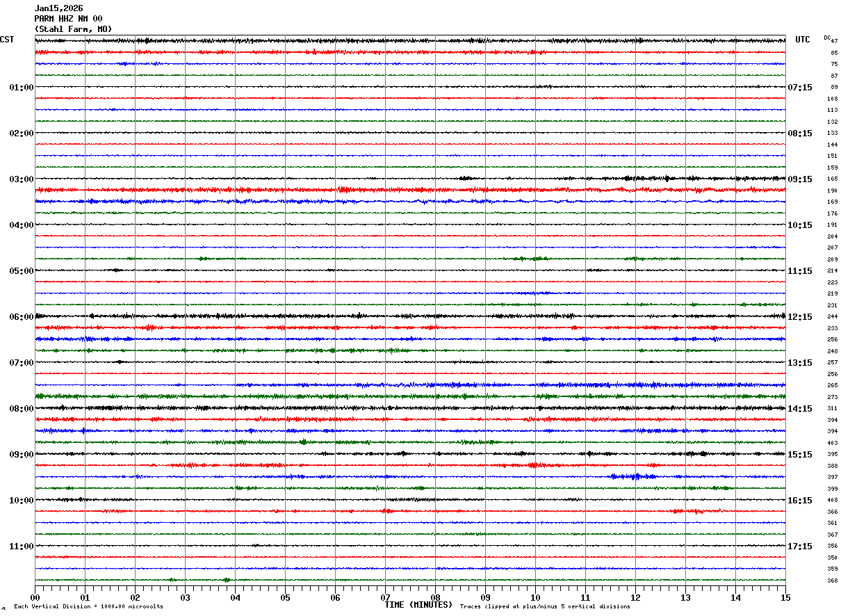The width and height of the screenshot is (841, 616).
Task: Click minute tick label 06 on the bottom axis
Action: pos(335,597)
